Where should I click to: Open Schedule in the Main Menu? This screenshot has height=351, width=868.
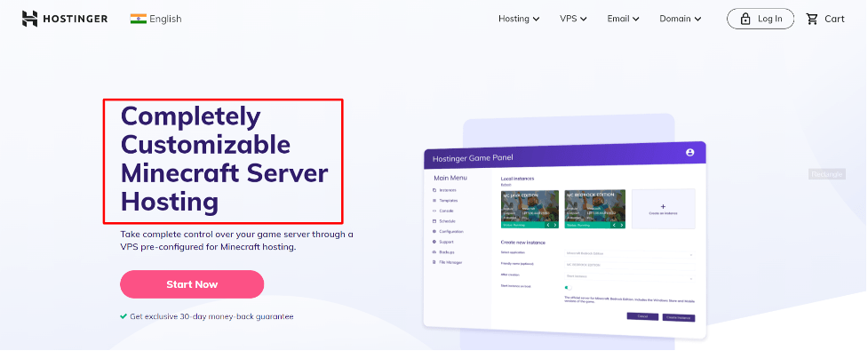click(443, 221)
